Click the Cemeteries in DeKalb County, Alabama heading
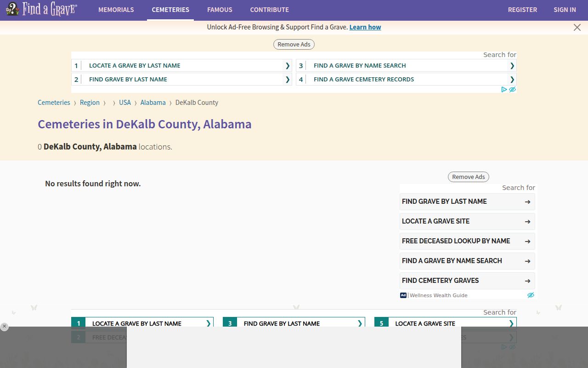Screen dimensions: 588x368 click(x=145, y=124)
